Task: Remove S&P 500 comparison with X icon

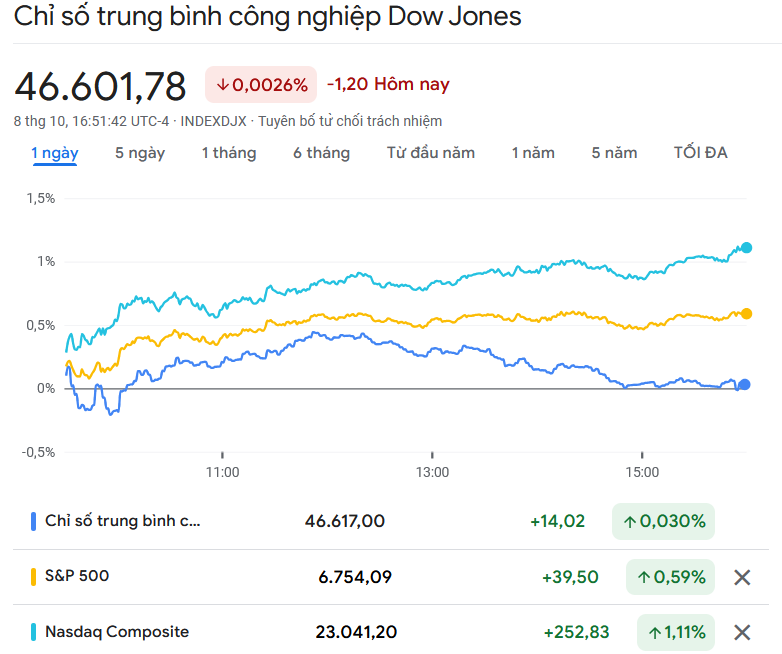Action: [x=742, y=577]
